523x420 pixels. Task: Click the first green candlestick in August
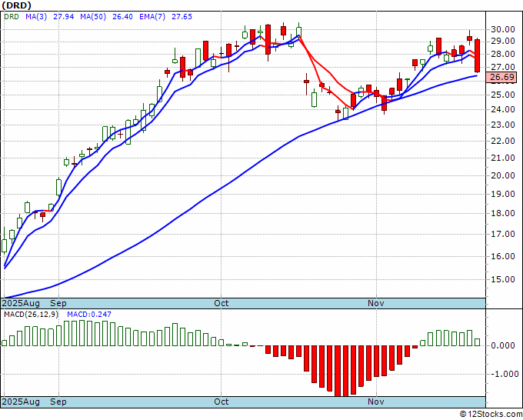click(x=5, y=245)
